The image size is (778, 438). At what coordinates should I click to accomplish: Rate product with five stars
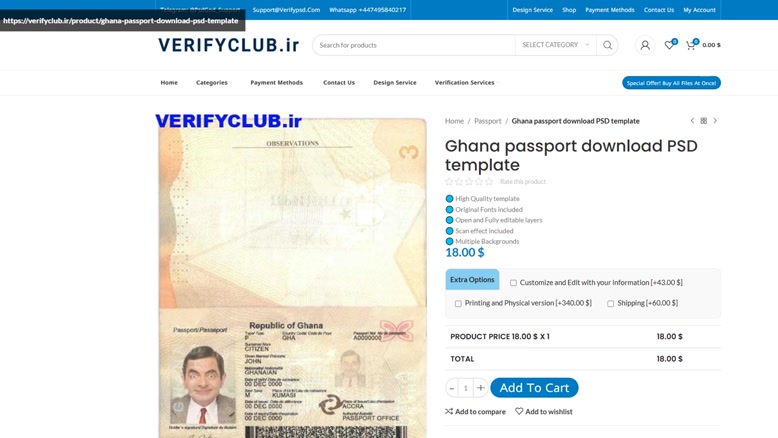point(489,182)
